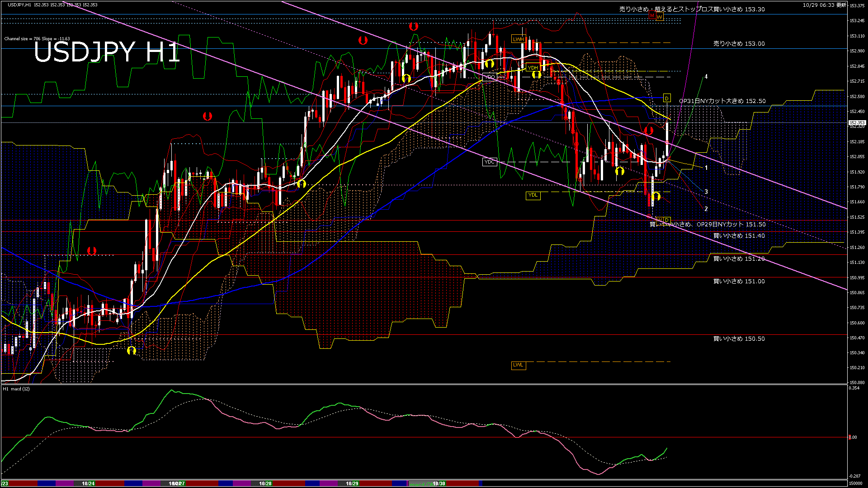
Task: Expand the YDC label box
Action: coord(490,161)
